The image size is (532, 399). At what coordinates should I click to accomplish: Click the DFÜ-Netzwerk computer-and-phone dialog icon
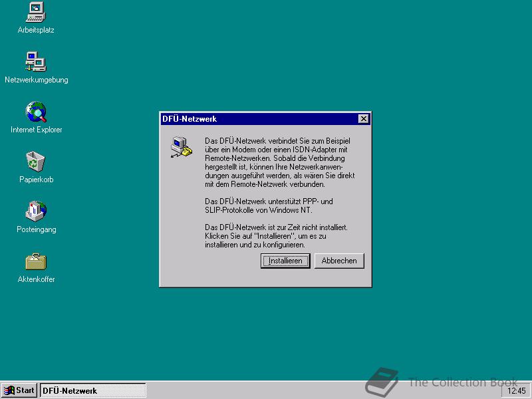click(182, 147)
